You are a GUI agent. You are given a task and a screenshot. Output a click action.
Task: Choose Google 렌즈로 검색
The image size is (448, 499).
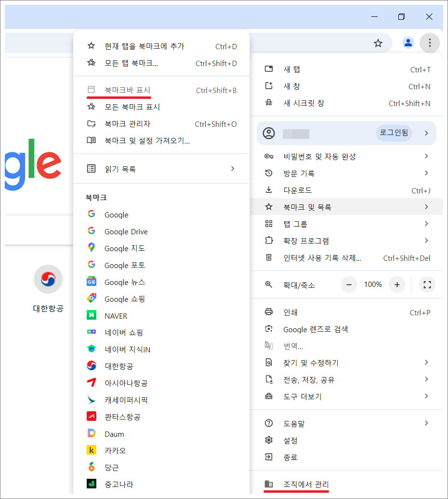[x=346, y=329]
